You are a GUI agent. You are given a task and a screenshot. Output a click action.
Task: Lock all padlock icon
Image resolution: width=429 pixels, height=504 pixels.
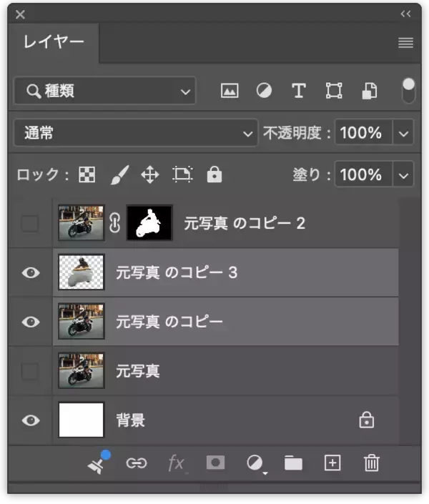click(214, 174)
